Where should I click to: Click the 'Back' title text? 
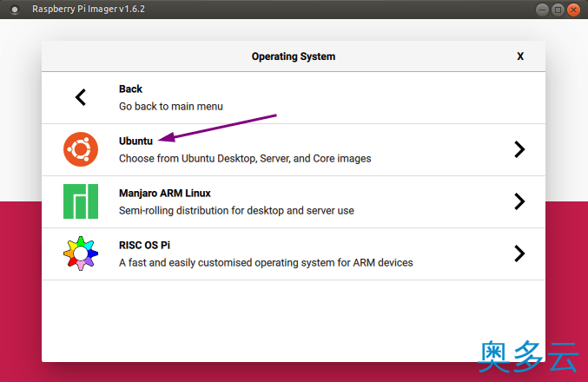130,89
